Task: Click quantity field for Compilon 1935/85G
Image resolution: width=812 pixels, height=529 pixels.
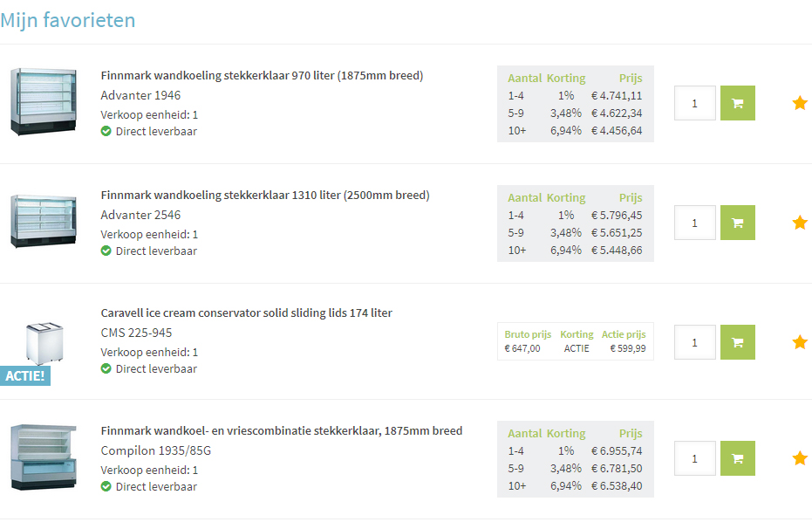Action: pyautogui.click(x=695, y=458)
